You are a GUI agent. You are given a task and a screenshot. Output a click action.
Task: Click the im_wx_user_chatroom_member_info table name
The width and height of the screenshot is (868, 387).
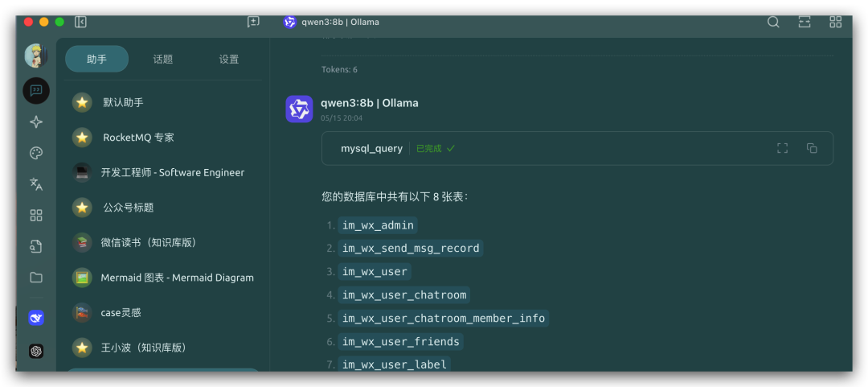pyautogui.click(x=444, y=319)
